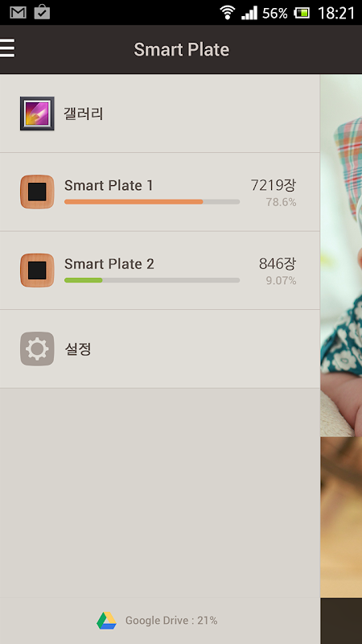Tap the baby photo behind the drawer

tap(340, 254)
